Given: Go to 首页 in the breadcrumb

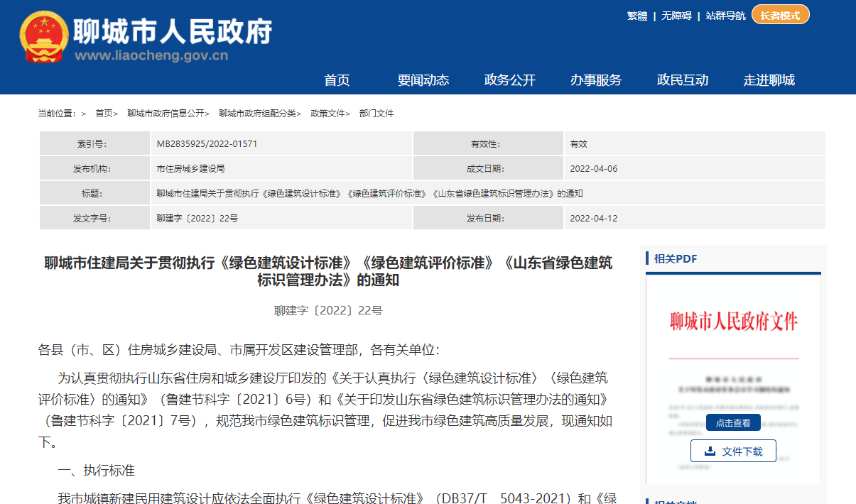Looking at the screenshot, I should [x=104, y=114].
